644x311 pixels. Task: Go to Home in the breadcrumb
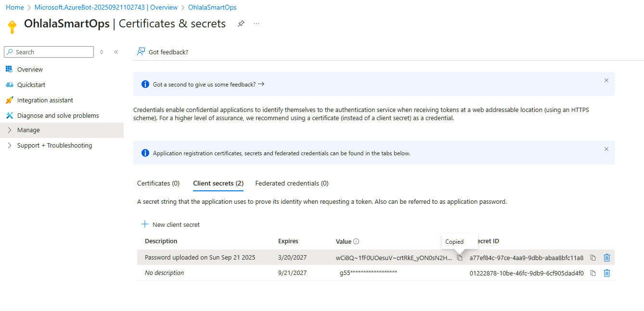[15, 8]
